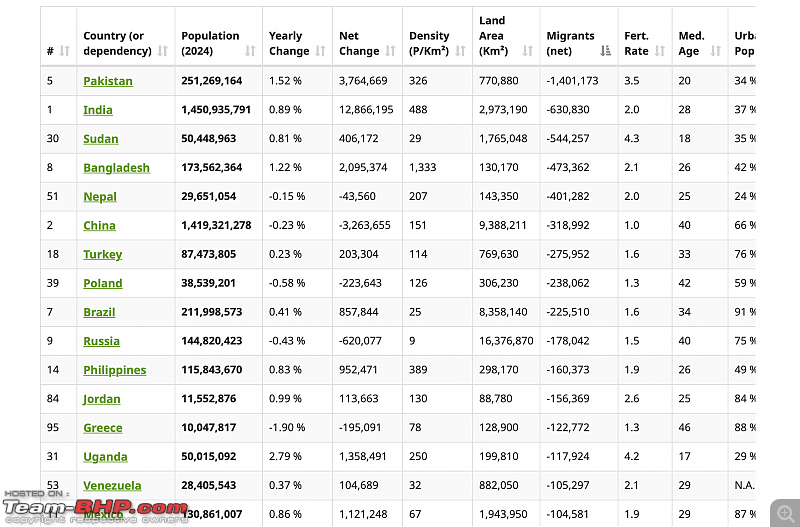Click Nepal's population 29,651,054

tap(209, 196)
